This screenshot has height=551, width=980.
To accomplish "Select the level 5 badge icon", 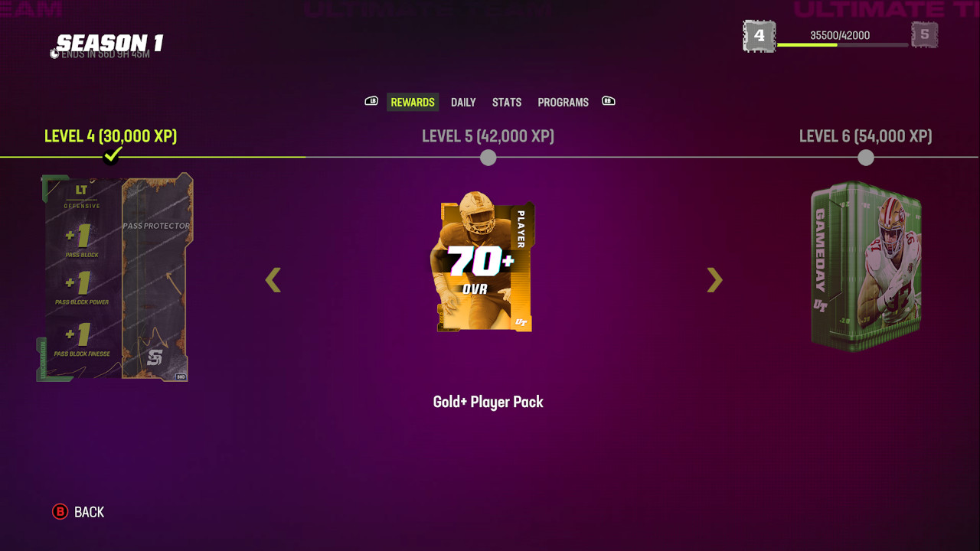I will click(924, 35).
